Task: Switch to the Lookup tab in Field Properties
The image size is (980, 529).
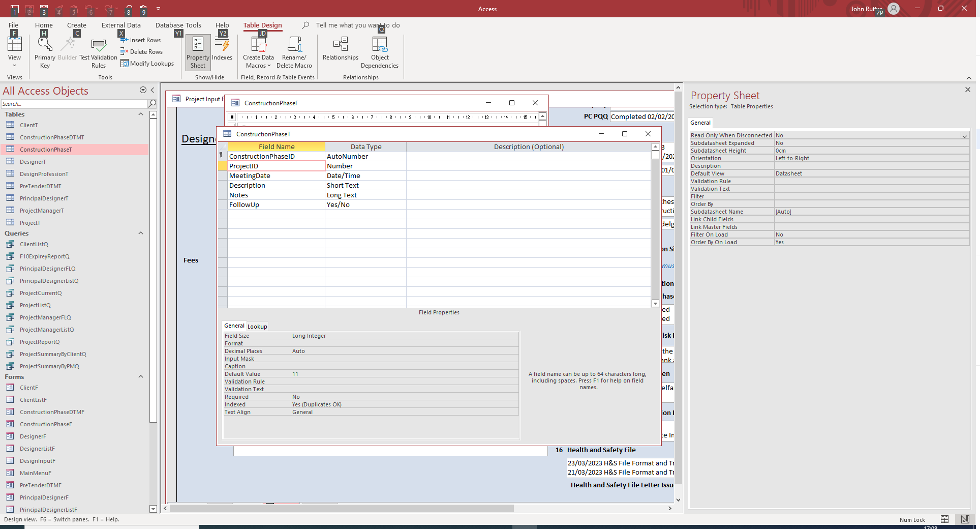Action: click(x=257, y=326)
